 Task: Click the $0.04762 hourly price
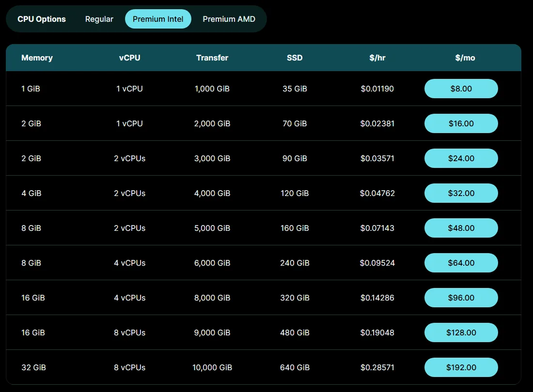377,193
